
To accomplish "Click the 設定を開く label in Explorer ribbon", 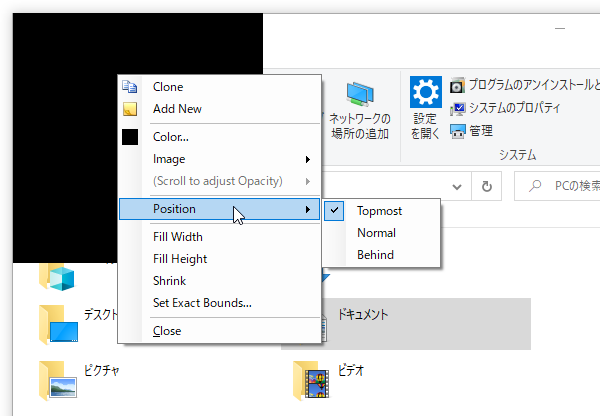I will coord(425,126).
